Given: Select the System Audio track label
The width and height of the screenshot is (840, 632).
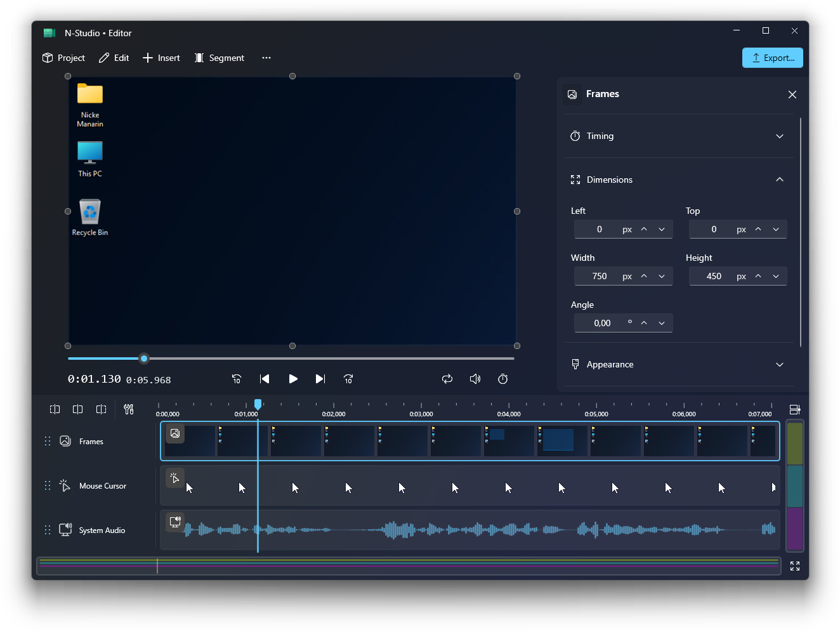Looking at the screenshot, I should [102, 530].
